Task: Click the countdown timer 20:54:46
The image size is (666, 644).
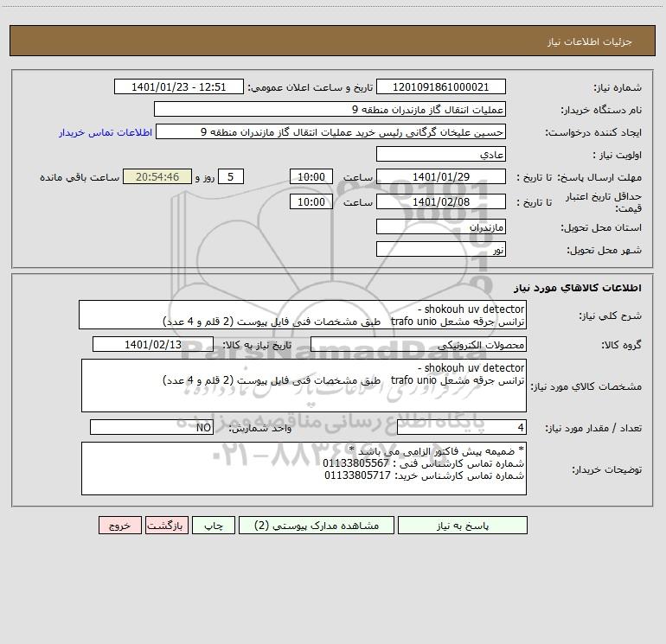Action: (157, 176)
